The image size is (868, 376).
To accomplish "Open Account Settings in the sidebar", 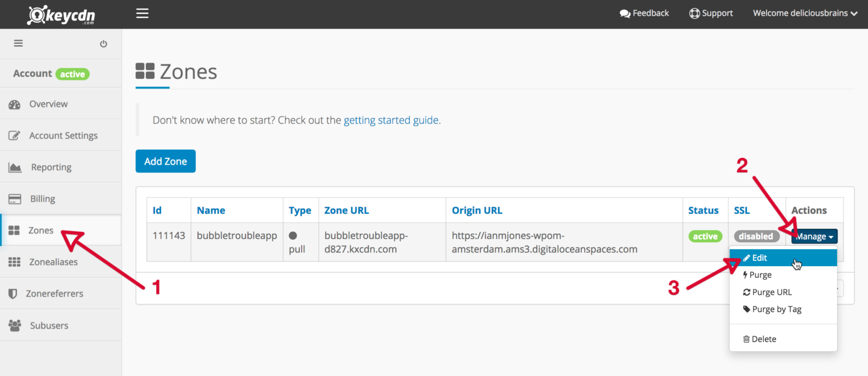I will click(61, 135).
